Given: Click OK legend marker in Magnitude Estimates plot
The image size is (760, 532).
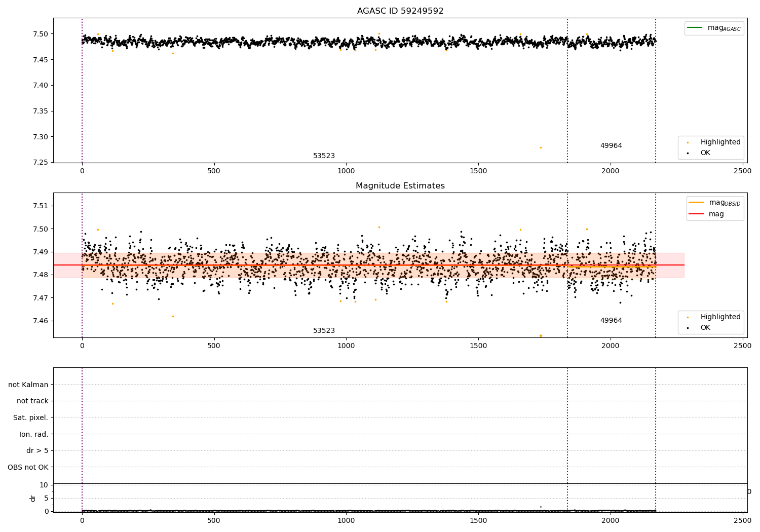Looking at the screenshot, I should click(688, 328).
